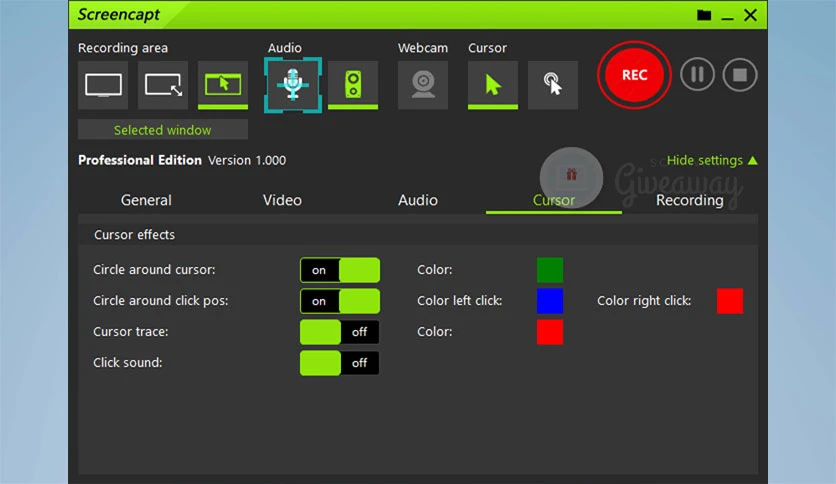This screenshot has width=836, height=484.
Task: Toggle cursor click highlight icon
Action: 553,85
